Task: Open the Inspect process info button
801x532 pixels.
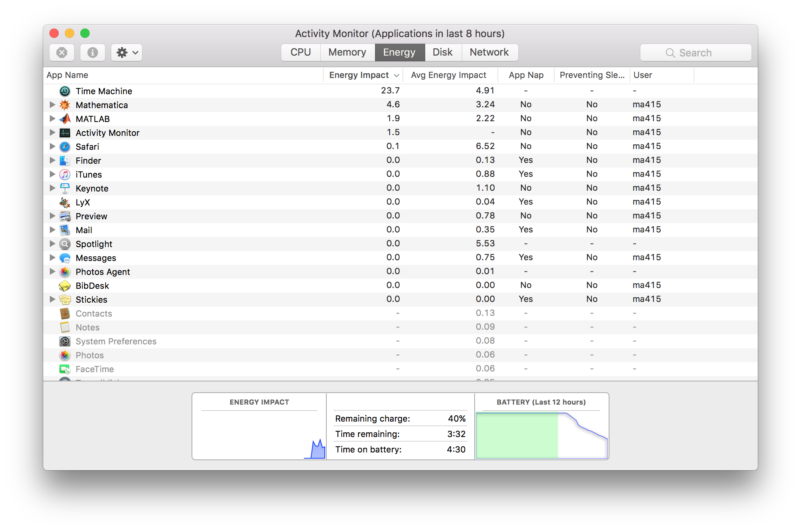Action: click(x=92, y=53)
